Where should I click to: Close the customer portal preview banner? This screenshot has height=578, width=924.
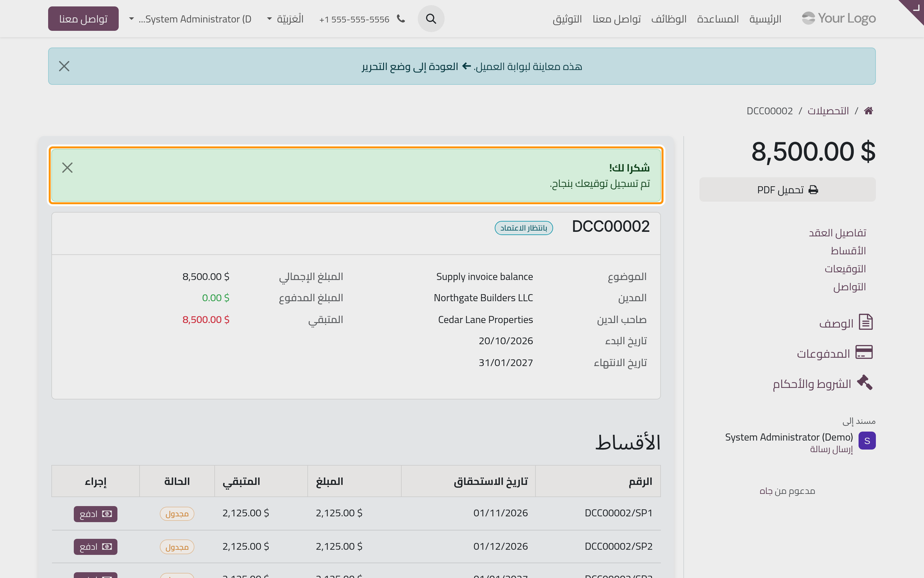click(64, 66)
